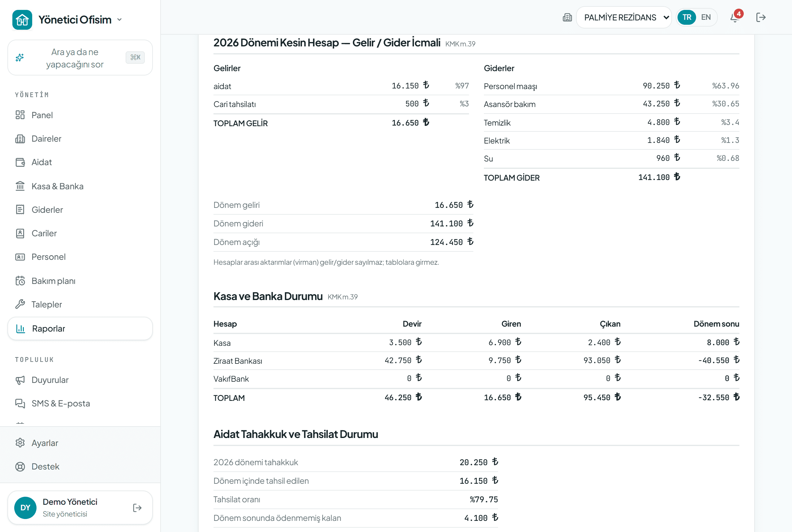Select the Raporlar menu item
Image resolution: width=792 pixels, height=532 pixels.
coord(80,328)
